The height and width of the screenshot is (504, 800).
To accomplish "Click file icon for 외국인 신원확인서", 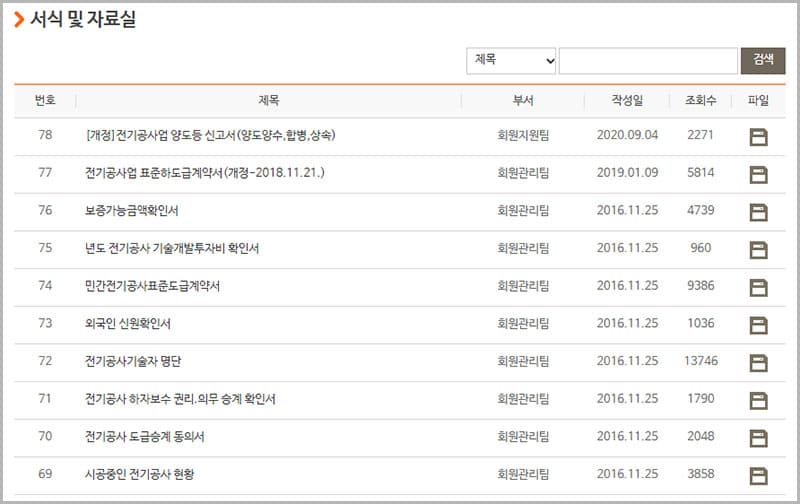I will 758,324.
